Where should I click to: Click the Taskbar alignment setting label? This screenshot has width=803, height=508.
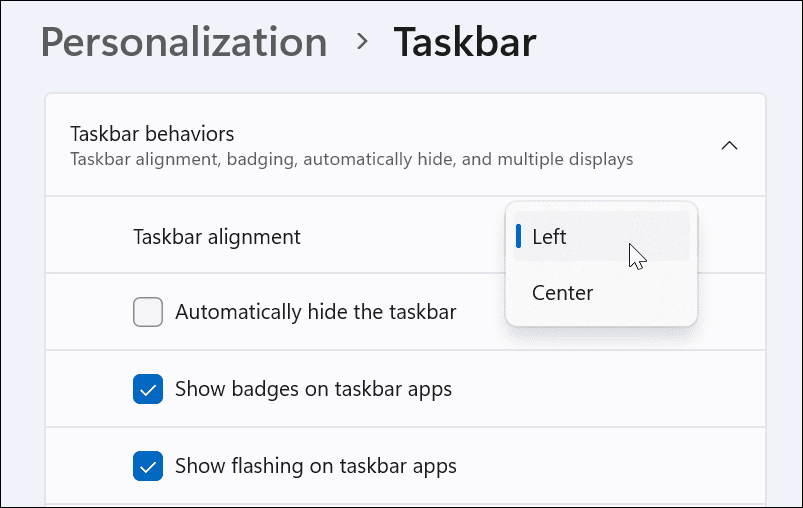click(217, 237)
